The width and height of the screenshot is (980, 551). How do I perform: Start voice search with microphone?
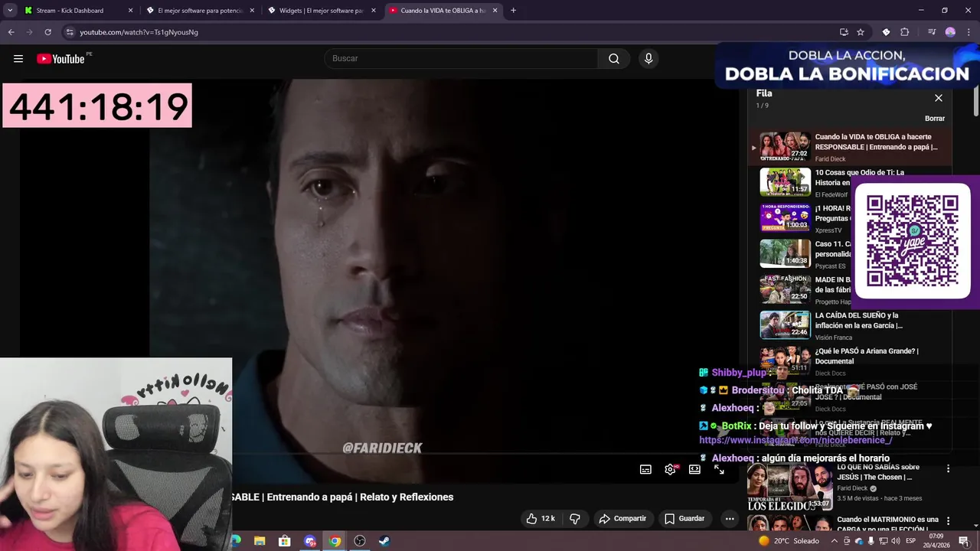click(x=648, y=59)
